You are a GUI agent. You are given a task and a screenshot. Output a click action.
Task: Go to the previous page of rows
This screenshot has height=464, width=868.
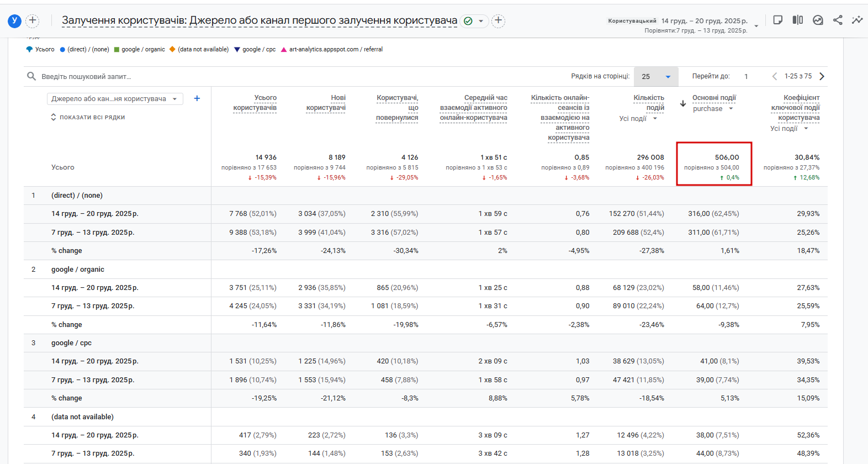(774, 76)
